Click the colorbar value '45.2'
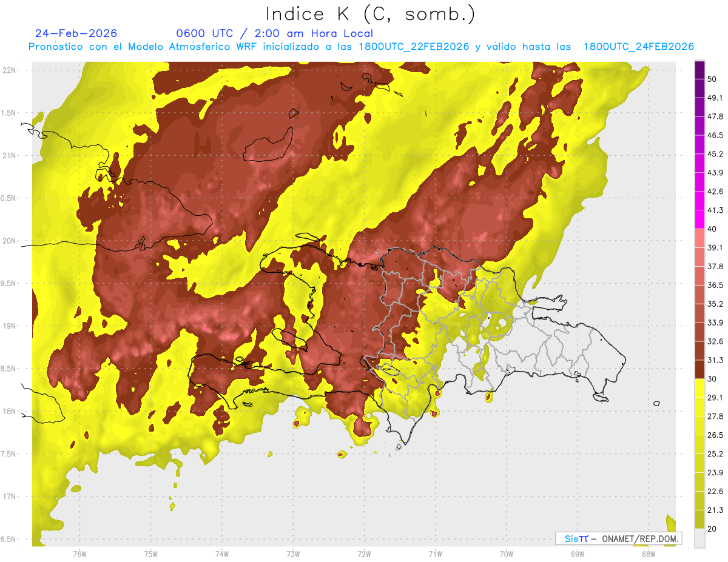 pos(715,154)
